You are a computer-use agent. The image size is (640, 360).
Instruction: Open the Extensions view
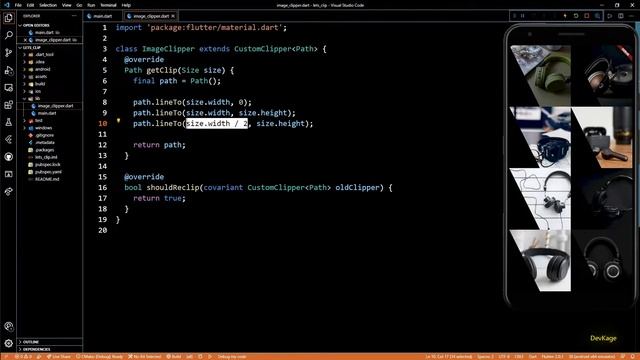(x=9, y=105)
